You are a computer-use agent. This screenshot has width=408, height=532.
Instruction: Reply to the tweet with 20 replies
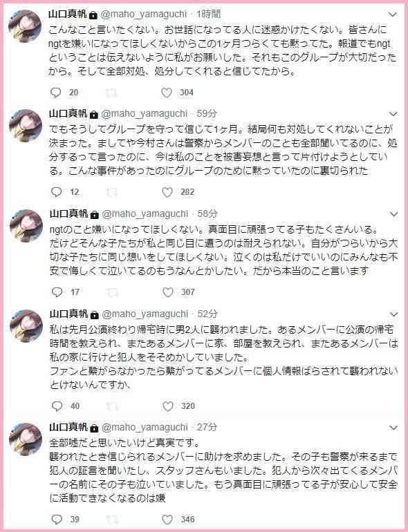click(x=55, y=93)
